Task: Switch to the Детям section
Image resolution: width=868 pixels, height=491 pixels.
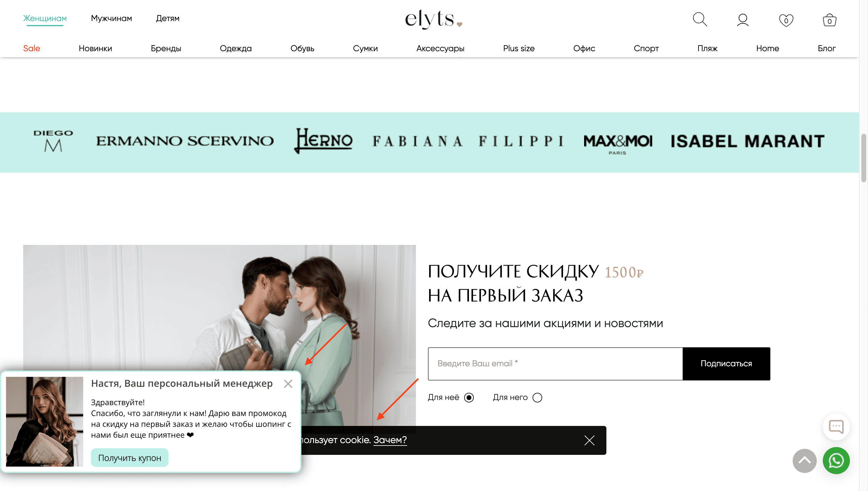Action: (168, 18)
